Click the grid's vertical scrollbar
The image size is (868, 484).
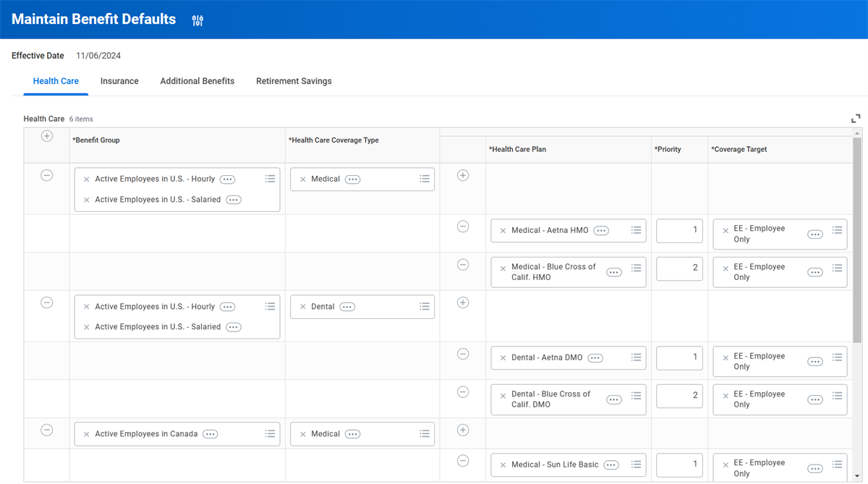coord(857,239)
